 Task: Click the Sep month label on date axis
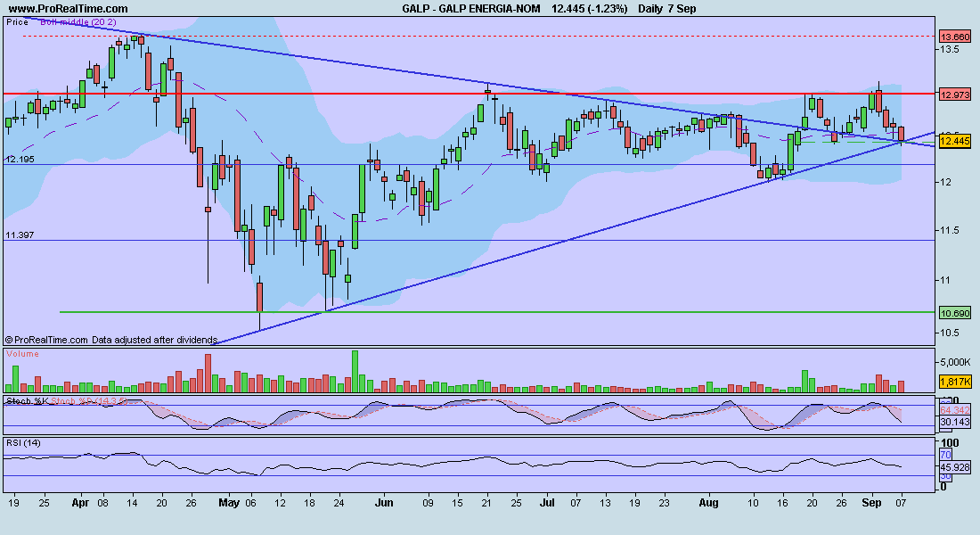point(871,503)
